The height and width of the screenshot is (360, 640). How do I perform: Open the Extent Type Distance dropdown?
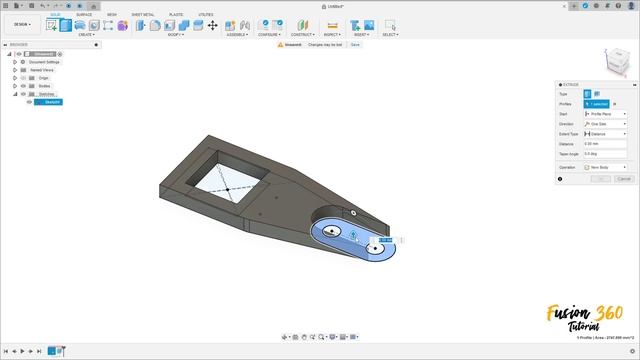click(x=605, y=134)
